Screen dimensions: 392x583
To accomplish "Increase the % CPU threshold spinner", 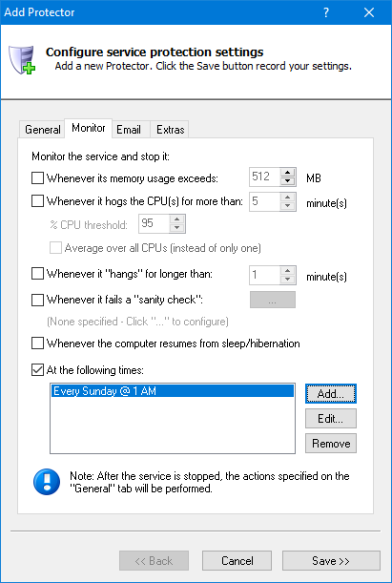I will [176, 219].
